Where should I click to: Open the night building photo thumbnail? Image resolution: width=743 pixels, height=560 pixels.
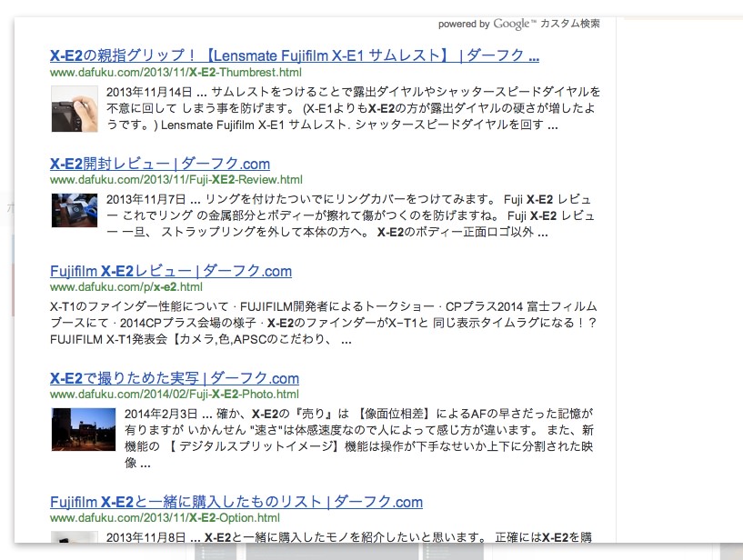point(84,429)
